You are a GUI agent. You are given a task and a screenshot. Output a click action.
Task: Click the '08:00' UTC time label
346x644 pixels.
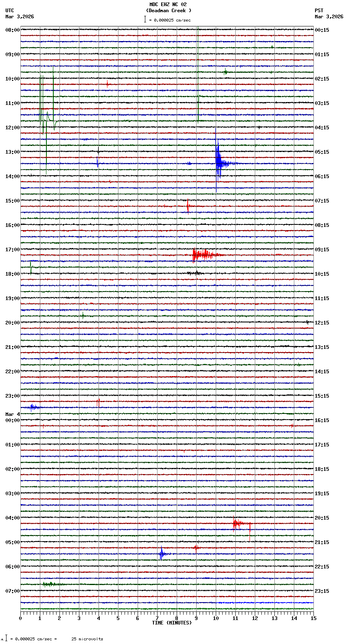(13, 30)
